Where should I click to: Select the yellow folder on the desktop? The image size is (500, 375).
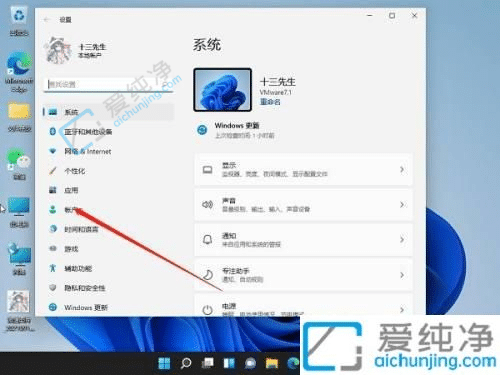coord(19,117)
